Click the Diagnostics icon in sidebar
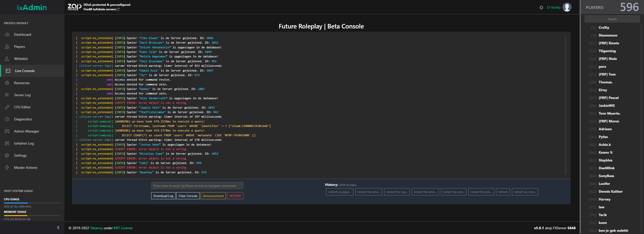644x234 pixels. tap(7, 119)
